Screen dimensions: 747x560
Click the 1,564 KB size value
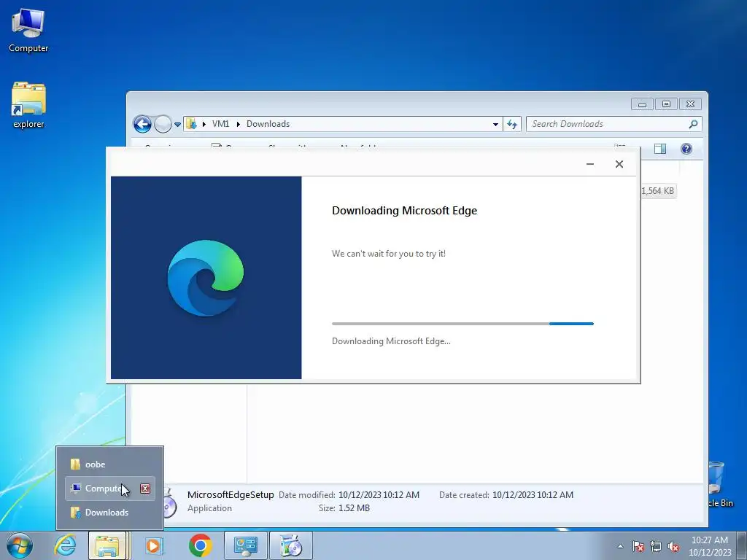[x=657, y=191]
